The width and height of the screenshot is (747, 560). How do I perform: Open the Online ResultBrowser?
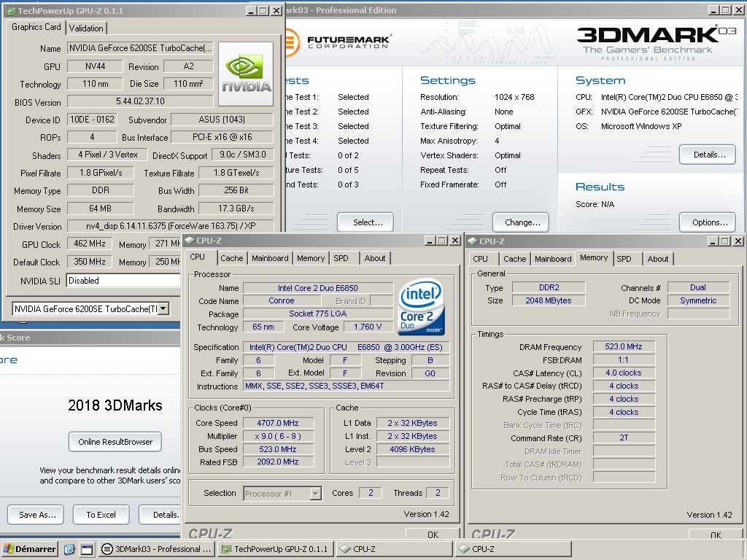coord(115,442)
